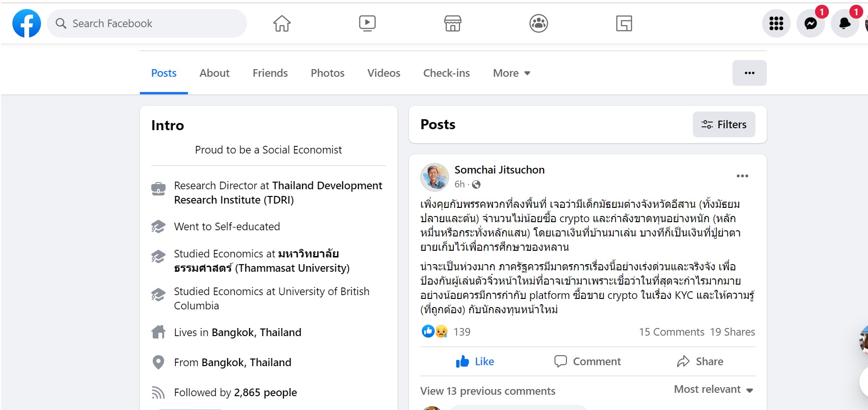The height and width of the screenshot is (410, 868).
Task: Switch to the About tab
Action: click(x=214, y=73)
